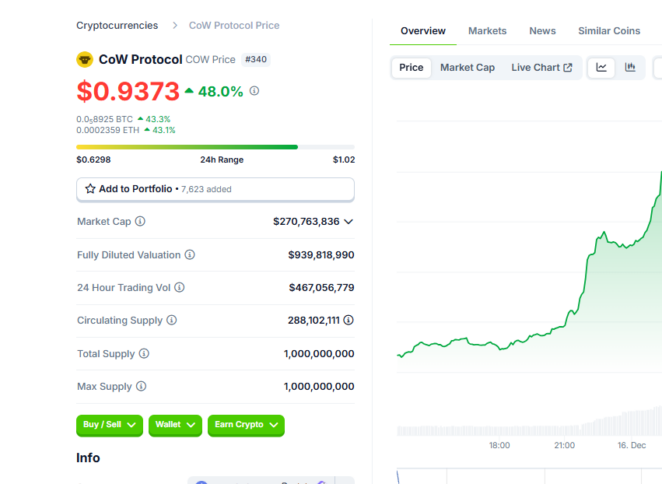Open Wallet dropdown
This screenshot has height=484, width=662.
(175, 425)
